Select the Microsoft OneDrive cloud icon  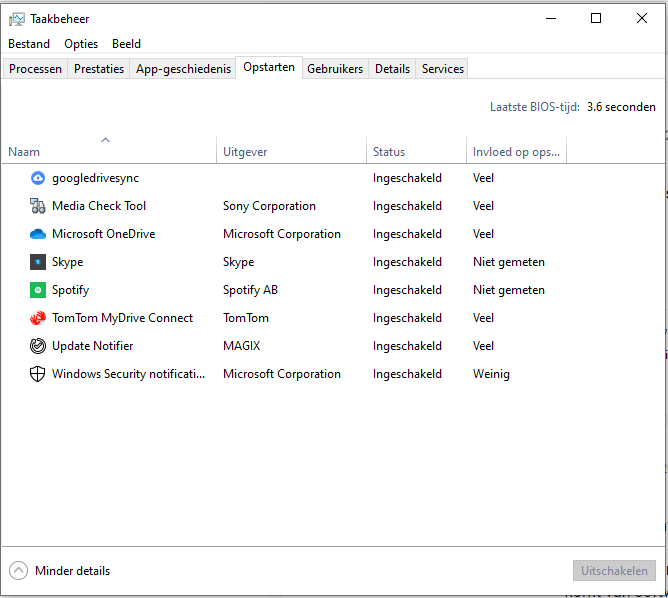click(x=38, y=234)
